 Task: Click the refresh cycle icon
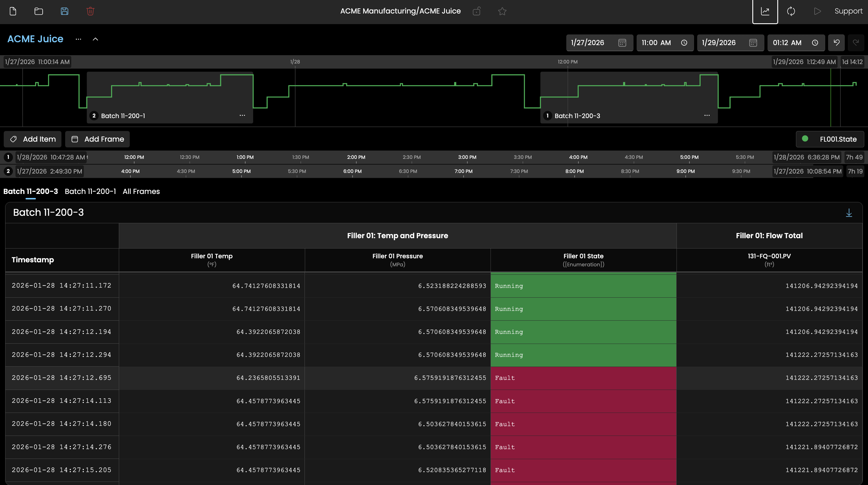tap(791, 11)
